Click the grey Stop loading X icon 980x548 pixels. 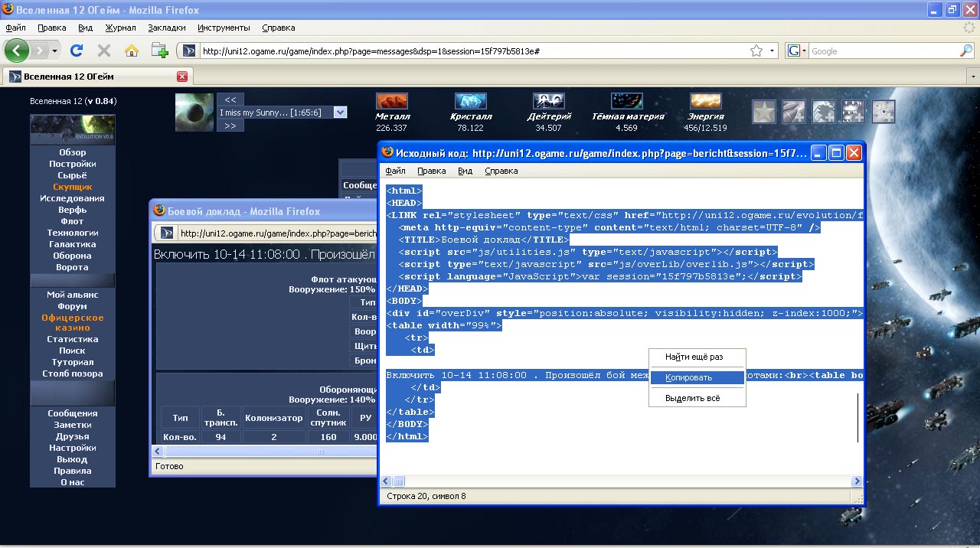(103, 51)
